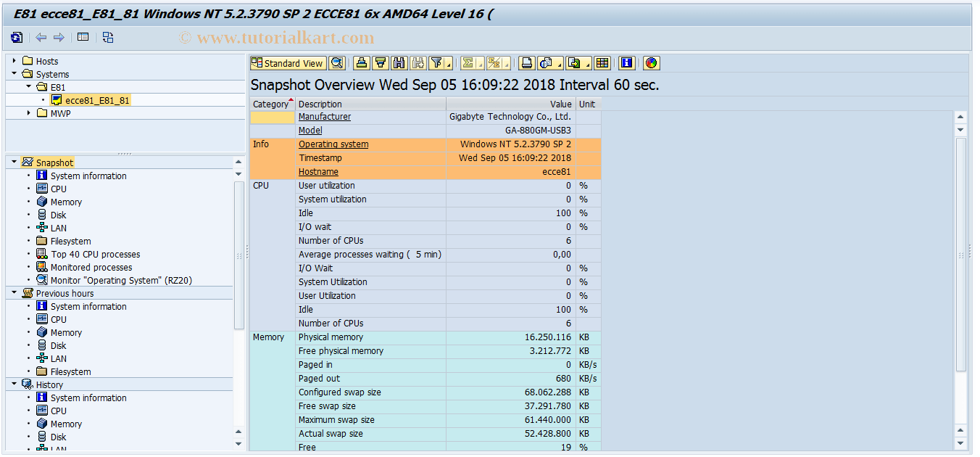Refresh the snapshot display
The image size is (980, 457).
pos(15,37)
